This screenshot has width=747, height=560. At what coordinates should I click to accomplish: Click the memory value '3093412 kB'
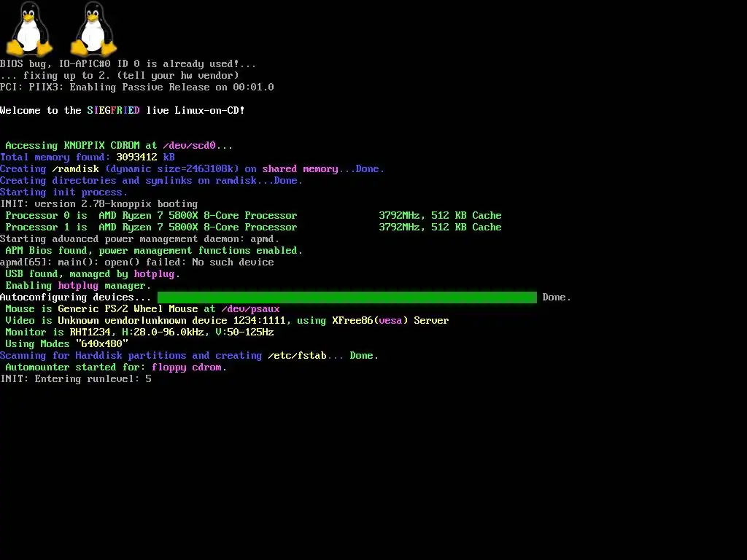(x=145, y=157)
